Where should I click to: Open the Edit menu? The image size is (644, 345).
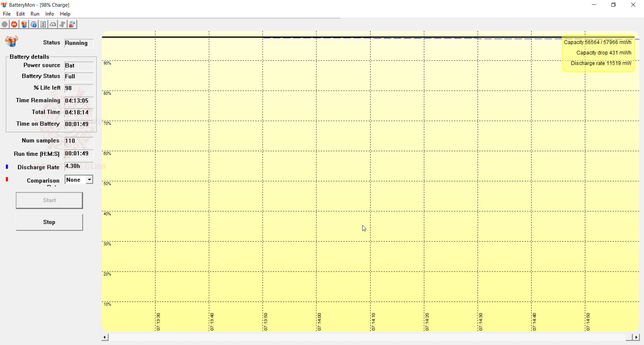click(x=20, y=14)
